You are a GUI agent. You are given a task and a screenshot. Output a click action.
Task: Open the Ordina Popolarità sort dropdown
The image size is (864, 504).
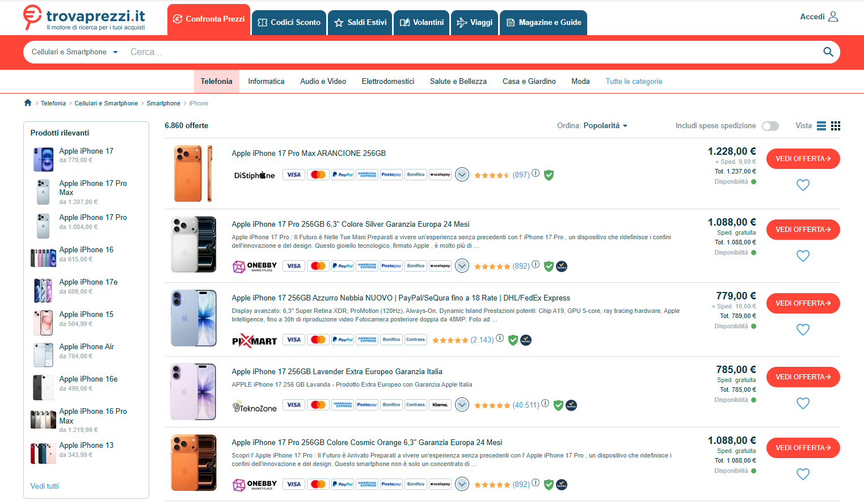tap(592, 126)
